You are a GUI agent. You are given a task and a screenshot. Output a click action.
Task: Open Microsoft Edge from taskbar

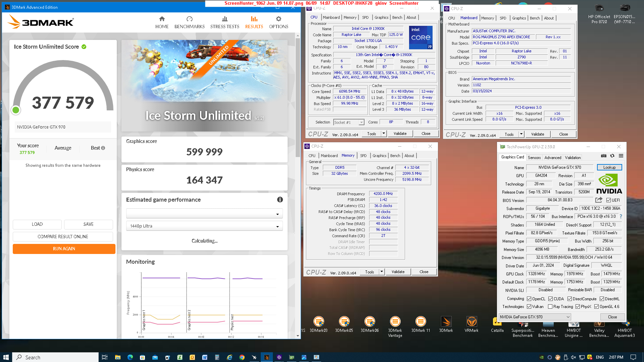click(130, 357)
